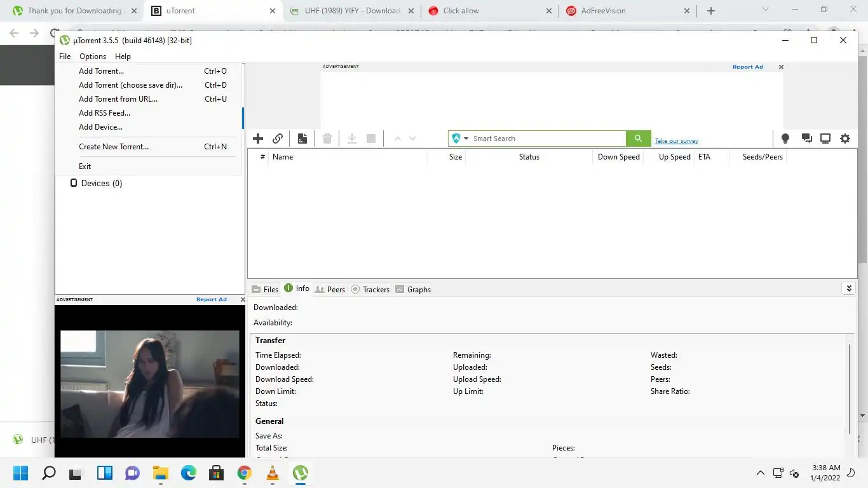Click the sidebar video ad thumbnail
The image size is (868, 488).
click(150, 384)
